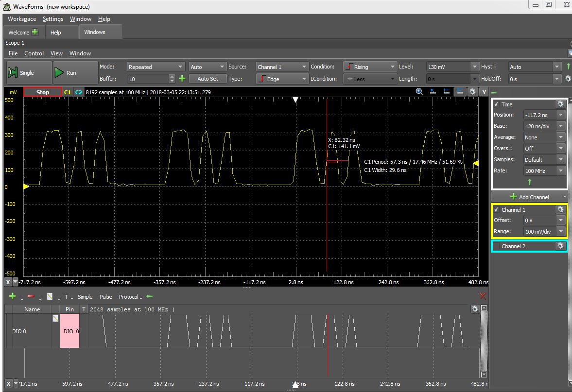This screenshot has width=572, height=392.
Task: Click the pink DIO 0 pin cell
Action: point(69,331)
